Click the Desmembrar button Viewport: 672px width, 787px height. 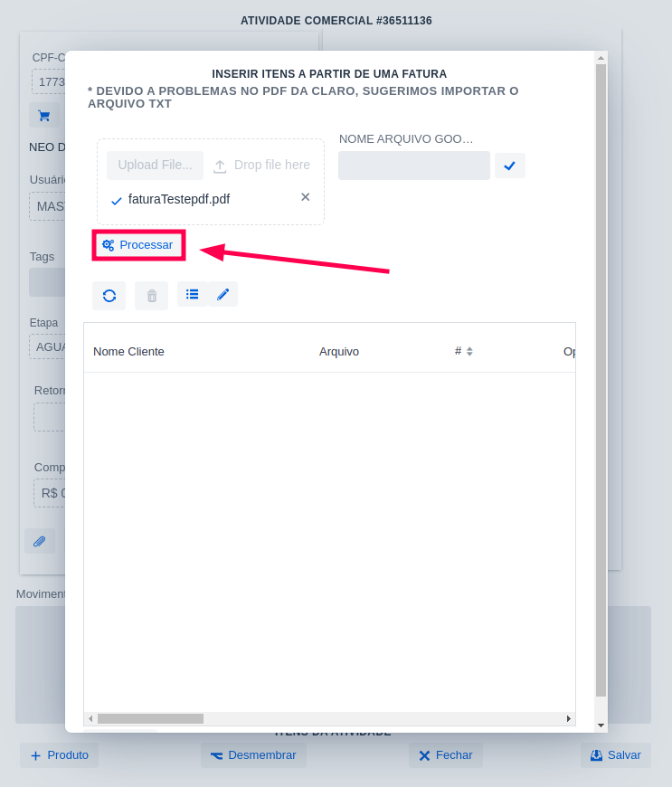pyautogui.click(x=253, y=755)
